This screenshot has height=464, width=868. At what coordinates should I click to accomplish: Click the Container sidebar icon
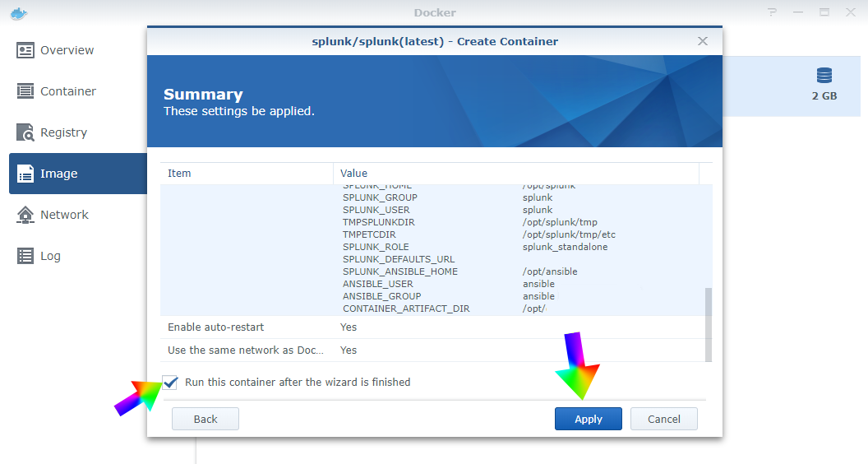25,91
